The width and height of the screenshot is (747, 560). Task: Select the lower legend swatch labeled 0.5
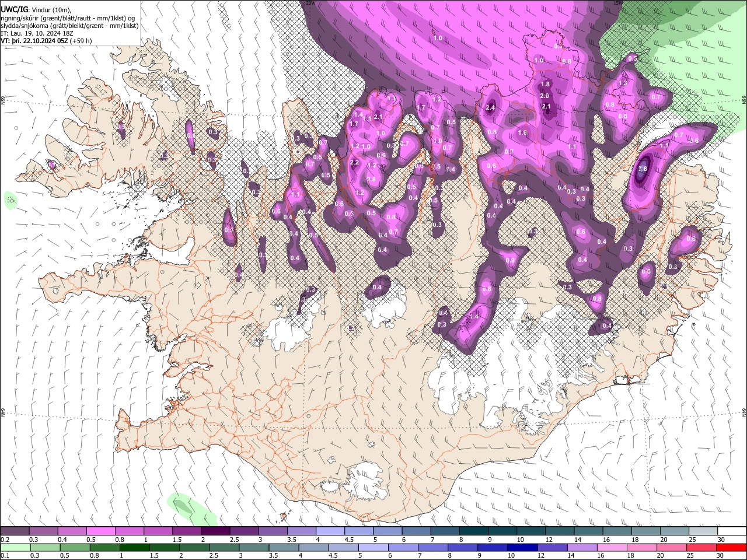point(75,547)
